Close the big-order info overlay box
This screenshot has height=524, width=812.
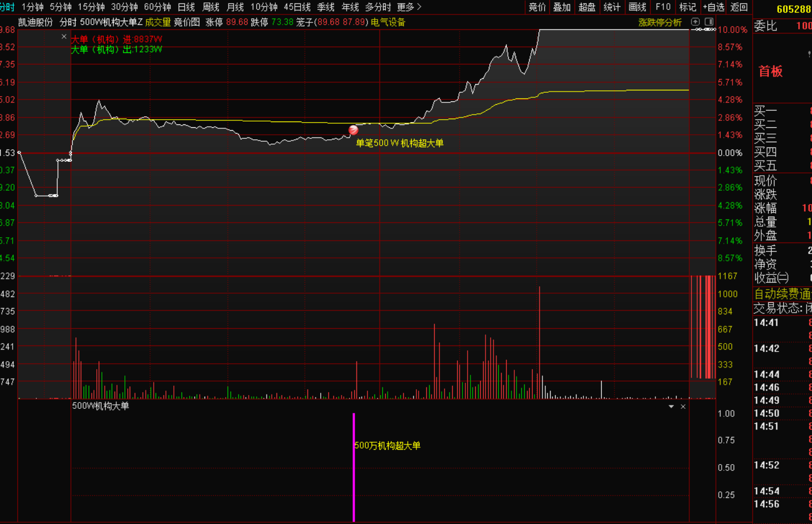tap(64, 36)
